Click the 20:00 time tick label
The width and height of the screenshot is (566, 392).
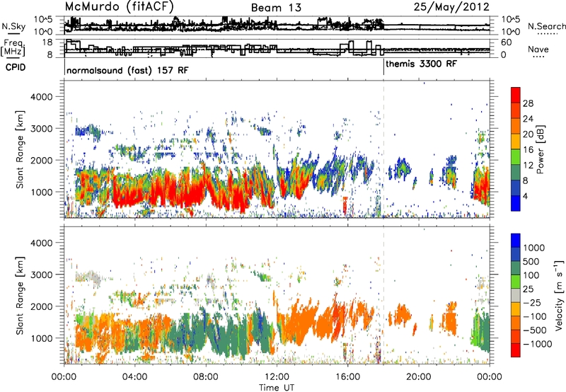[419, 377]
